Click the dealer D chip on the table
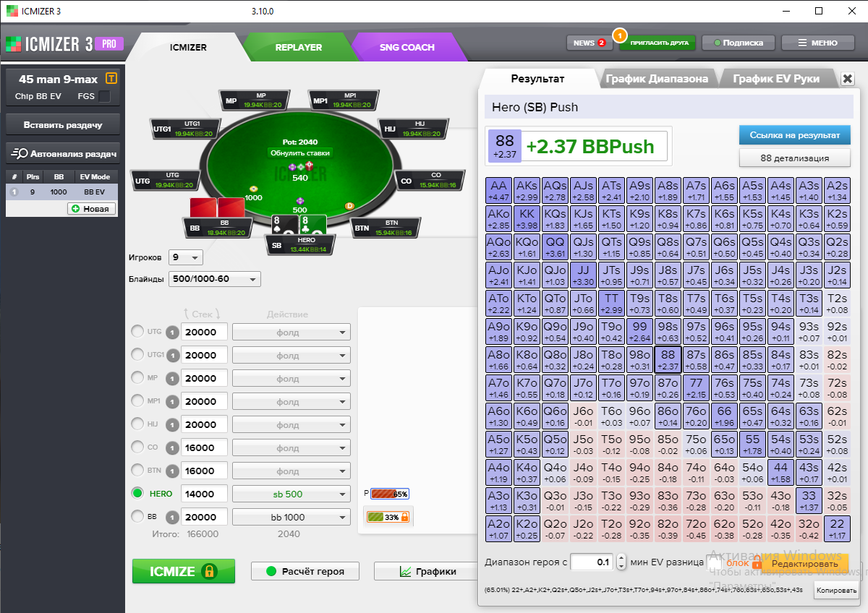Viewport: 868px width, 613px height. click(x=349, y=206)
